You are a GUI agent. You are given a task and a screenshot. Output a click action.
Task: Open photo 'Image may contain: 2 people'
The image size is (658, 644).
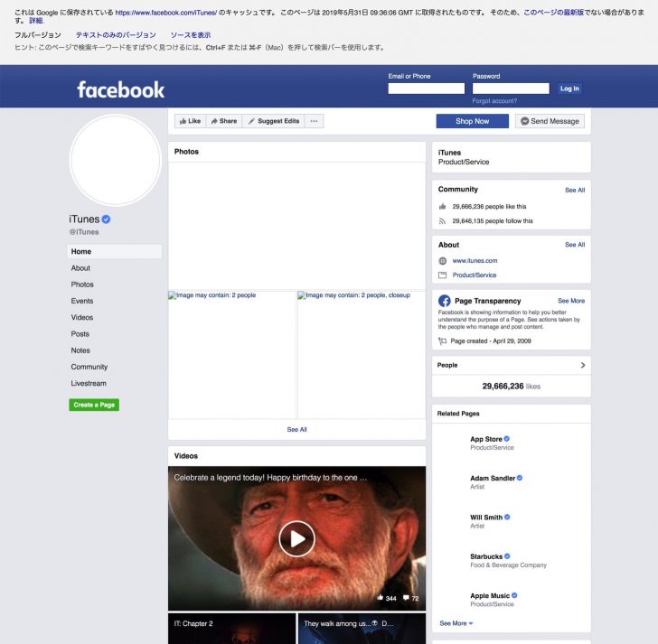click(x=232, y=355)
